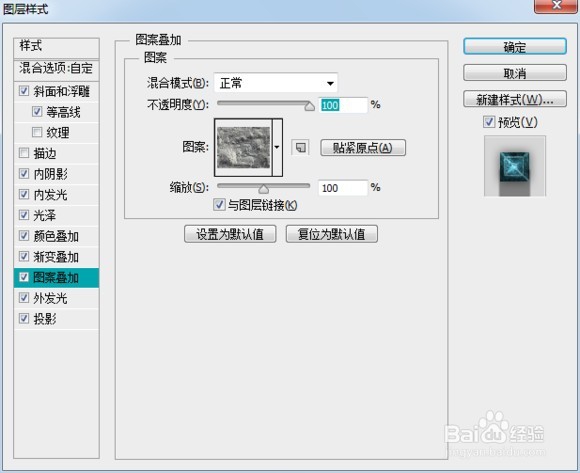The height and width of the screenshot is (473, 580).
Task: Toggle the 内阴影 checkbox
Action: coord(24,173)
